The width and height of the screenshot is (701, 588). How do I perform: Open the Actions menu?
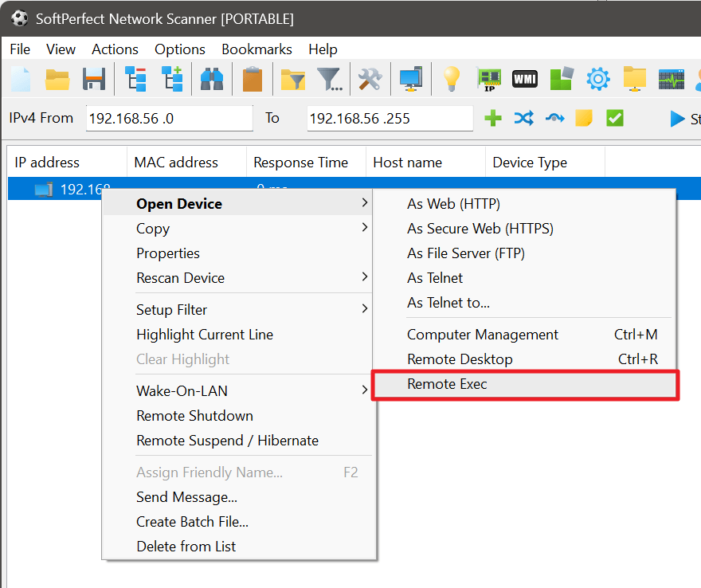115,49
